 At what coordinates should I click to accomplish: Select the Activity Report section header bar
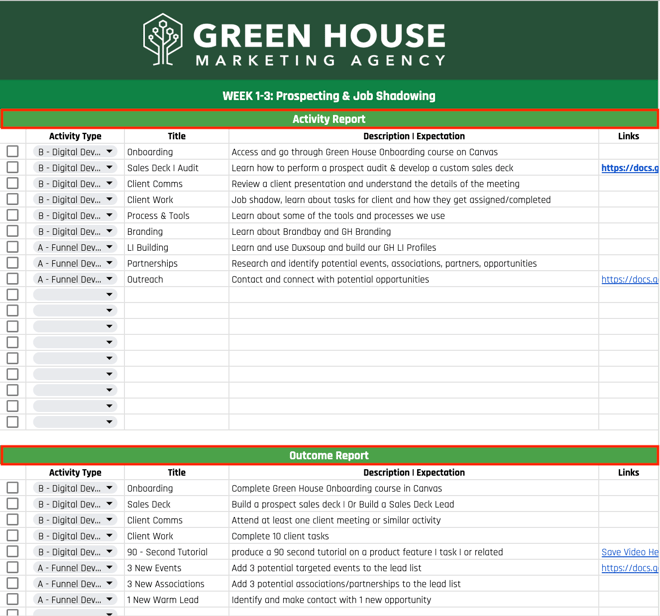click(329, 119)
